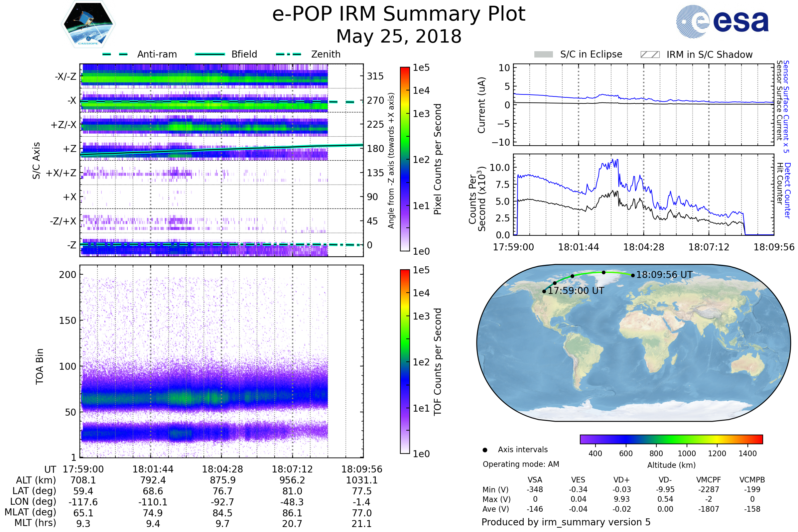This screenshot has width=798, height=532.
Task: Click the 18:04:28 UT tick label below TOA plot
Action: pyautogui.click(x=222, y=469)
